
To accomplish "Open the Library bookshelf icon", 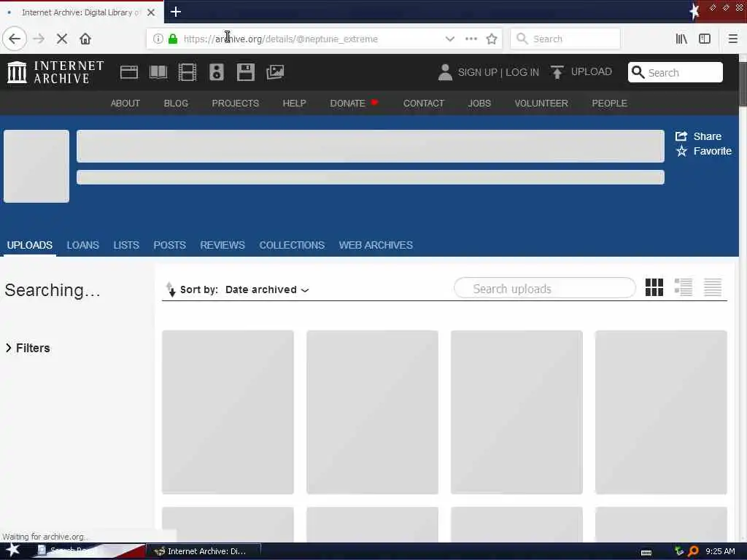I will [681, 39].
